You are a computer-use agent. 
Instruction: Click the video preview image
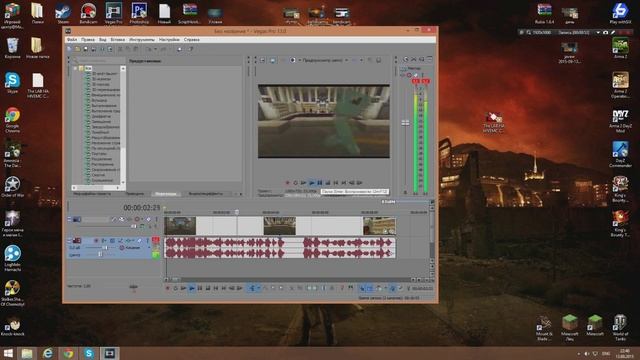pos(324,121)
